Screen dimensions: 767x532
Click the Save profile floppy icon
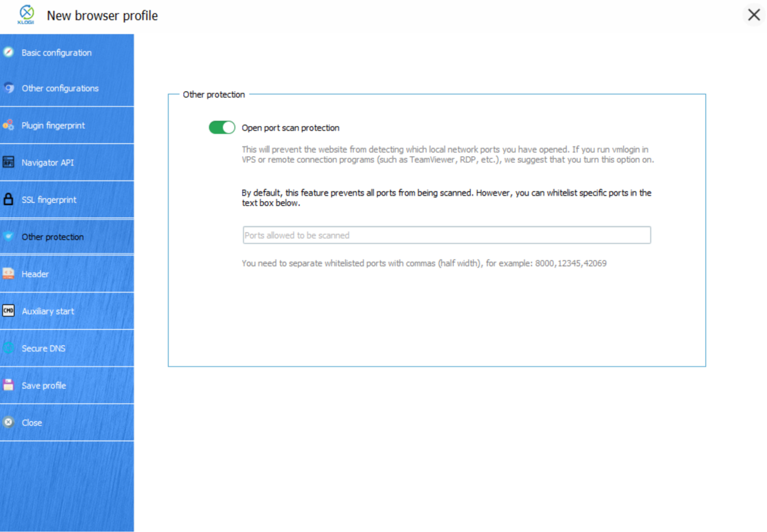(8, 385)
